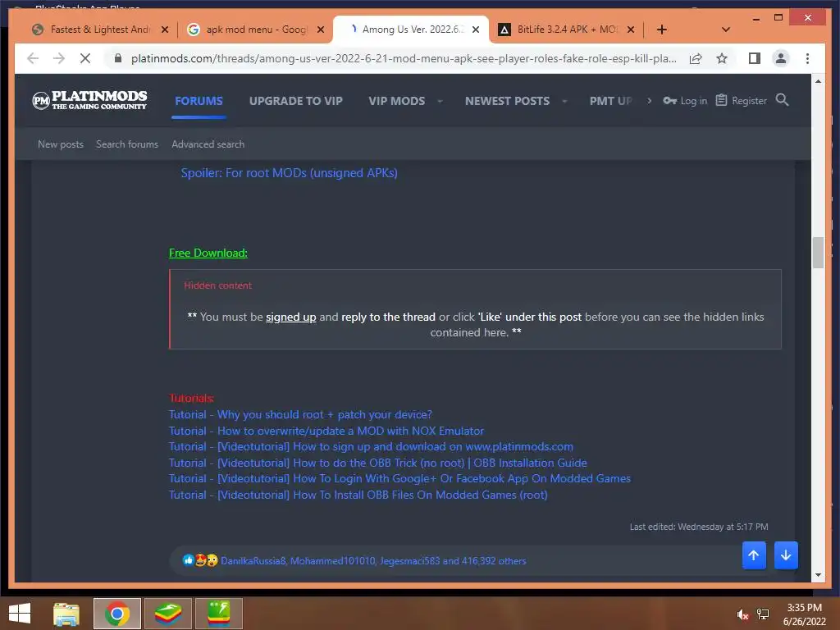The height and width of the screenshot is (630, 840).
Task: Open the VIP MODS section
Action: [396, 101]
